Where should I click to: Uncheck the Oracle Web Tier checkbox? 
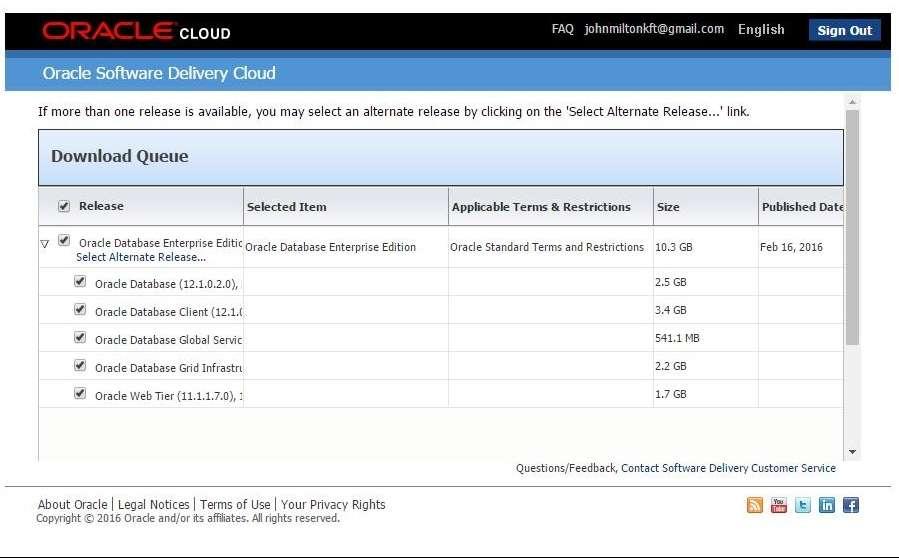click(x=80, y=394)
